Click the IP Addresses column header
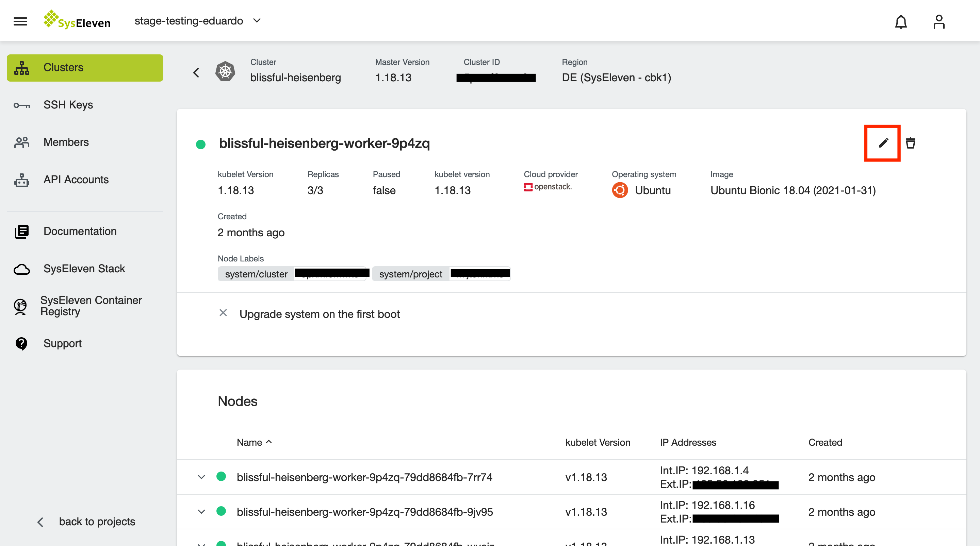980x546 pixels. click(688, 442)
